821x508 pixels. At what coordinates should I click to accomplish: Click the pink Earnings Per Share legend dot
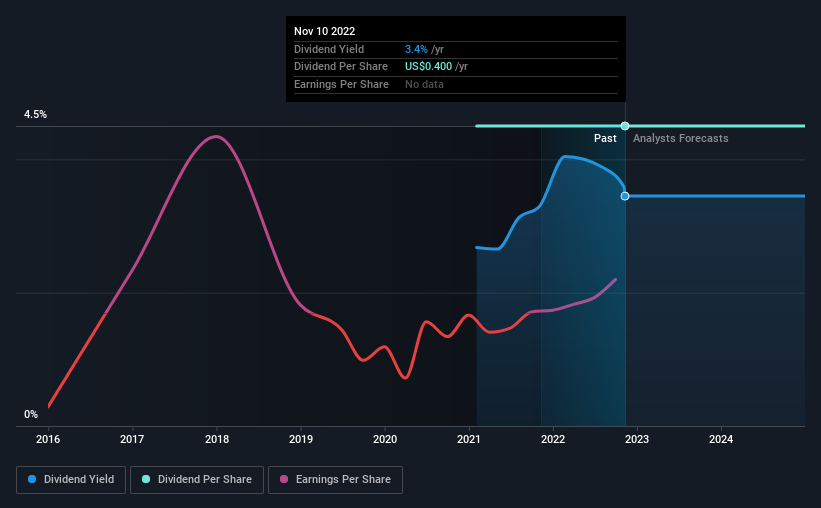tap(284, 479)
